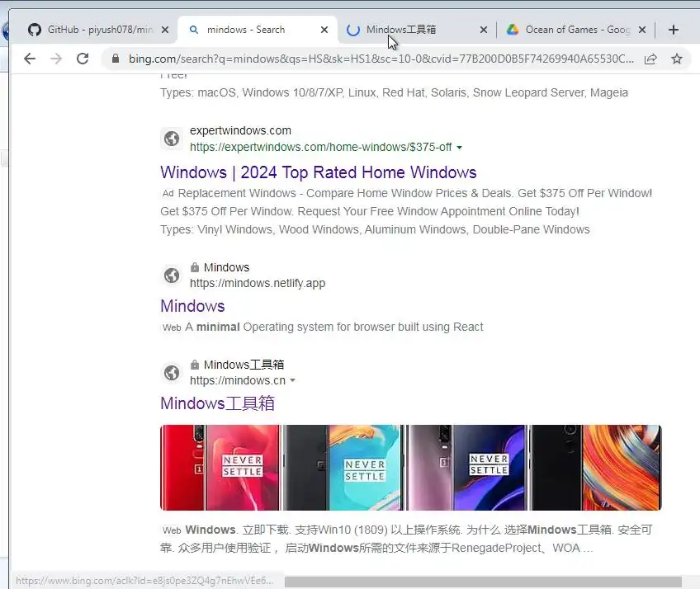Image resolution: width=700 pixels, height=589 pixels.
Task: Click 'A minimal Operating system' snippet text
Action: (x=334, y=327)
